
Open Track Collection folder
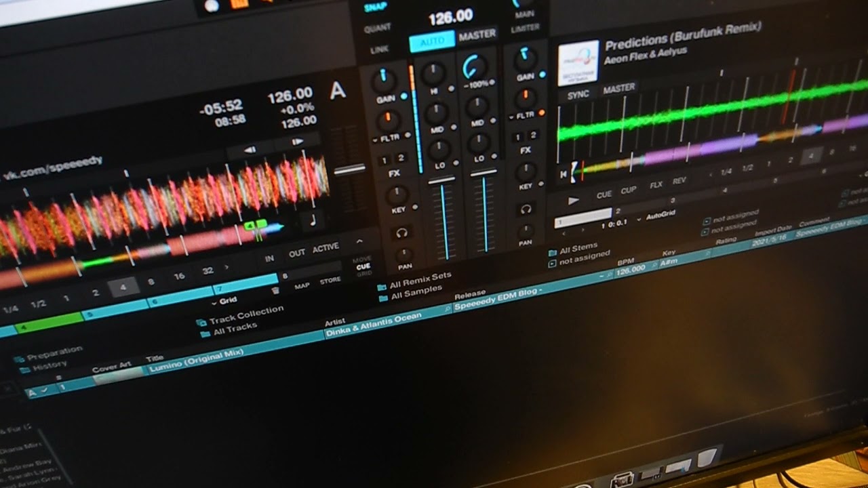(240, 317)
